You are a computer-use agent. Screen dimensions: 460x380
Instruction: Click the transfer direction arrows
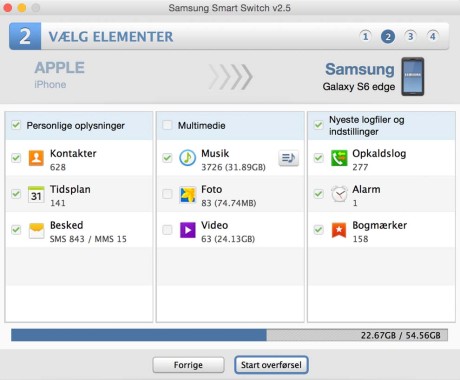pos(230,77)
